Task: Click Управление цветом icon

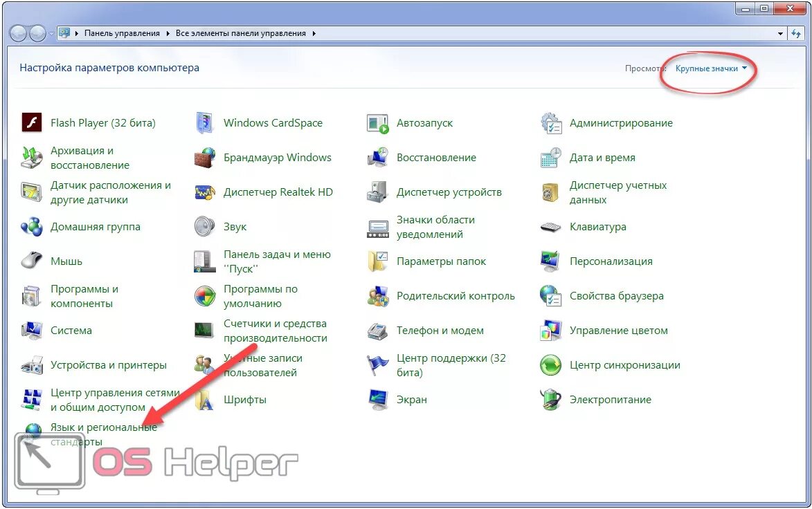Action: click(x=550, y=331)
